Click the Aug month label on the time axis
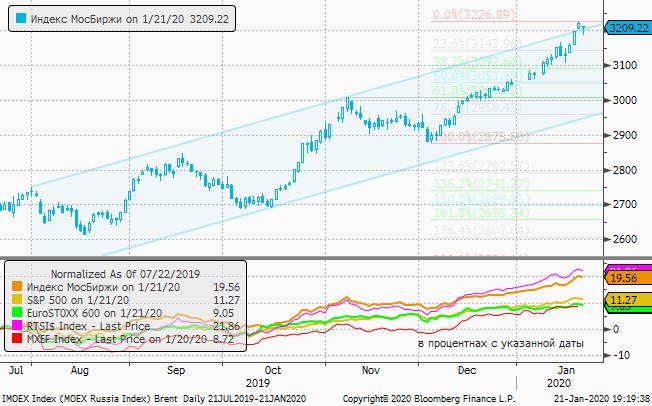 (80, 370)
